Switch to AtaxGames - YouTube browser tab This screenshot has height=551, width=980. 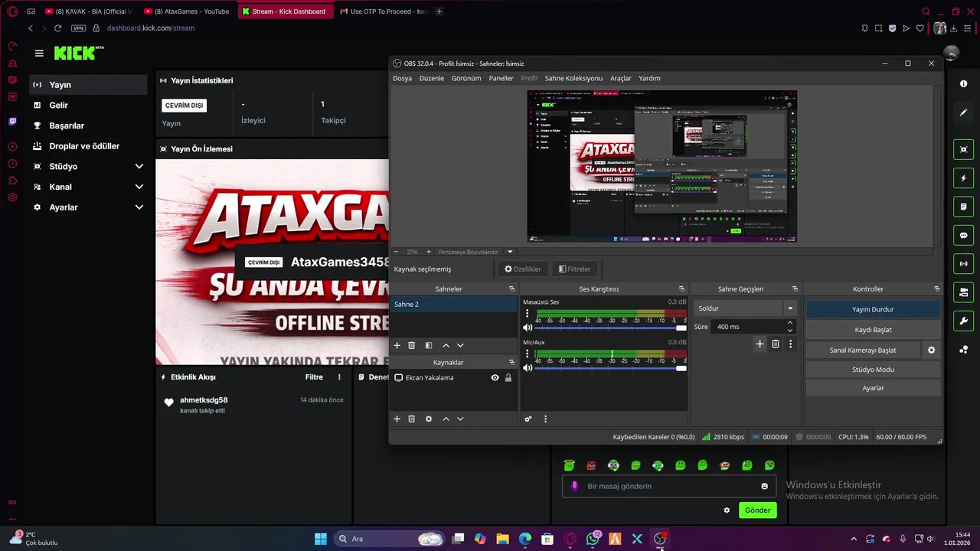pyautogui.click(x=187, y=11)
